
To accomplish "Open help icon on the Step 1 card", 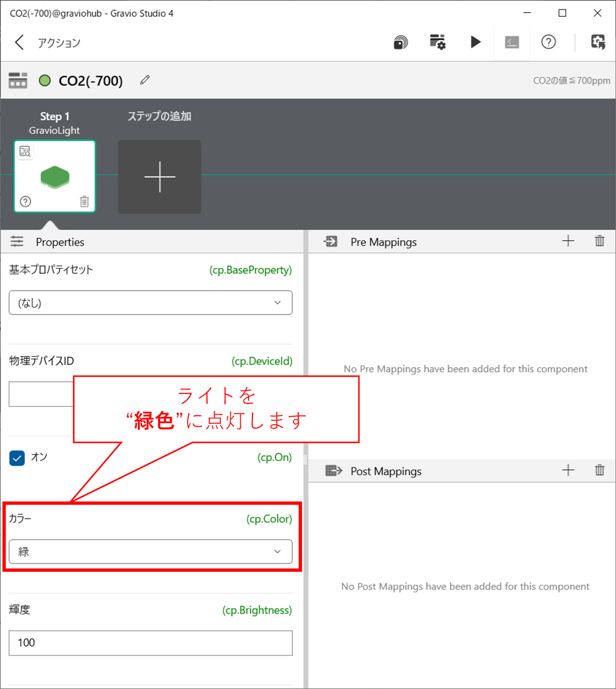I will point(25,201).
